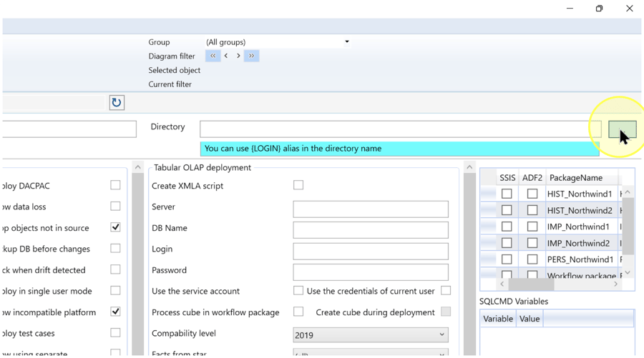Click the Value column header
The width and height of the screenshot is (644, 358).
pyautogui.click(x=530, y=319)
